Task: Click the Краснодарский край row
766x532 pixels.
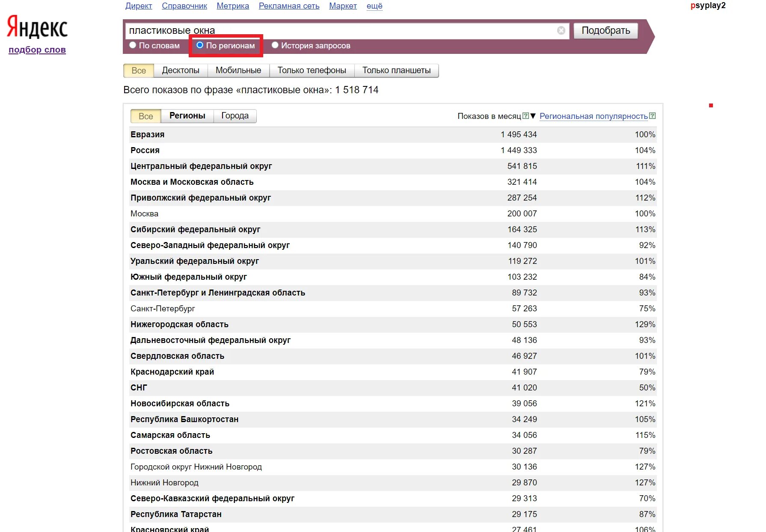Action: [x=393, y=372]
